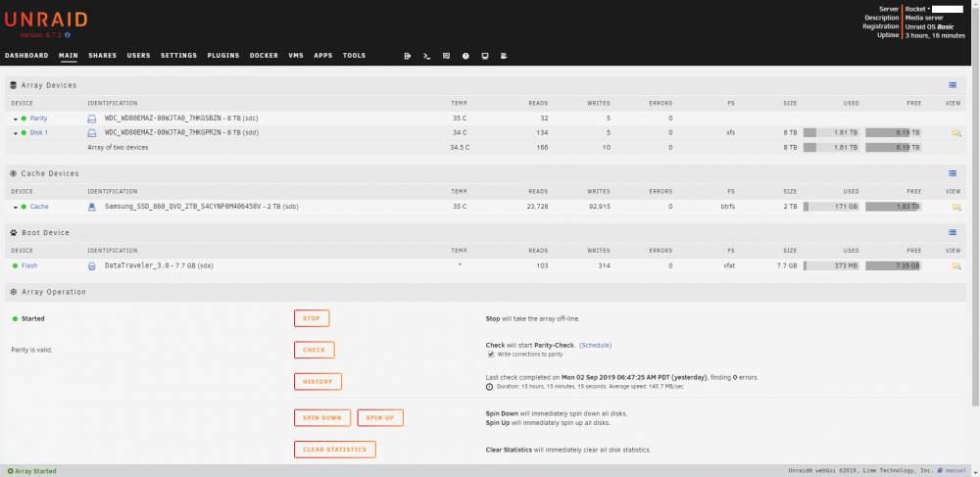Open the Tools menu item
This screenshot has height=477, width=980.
pos(355,56)
